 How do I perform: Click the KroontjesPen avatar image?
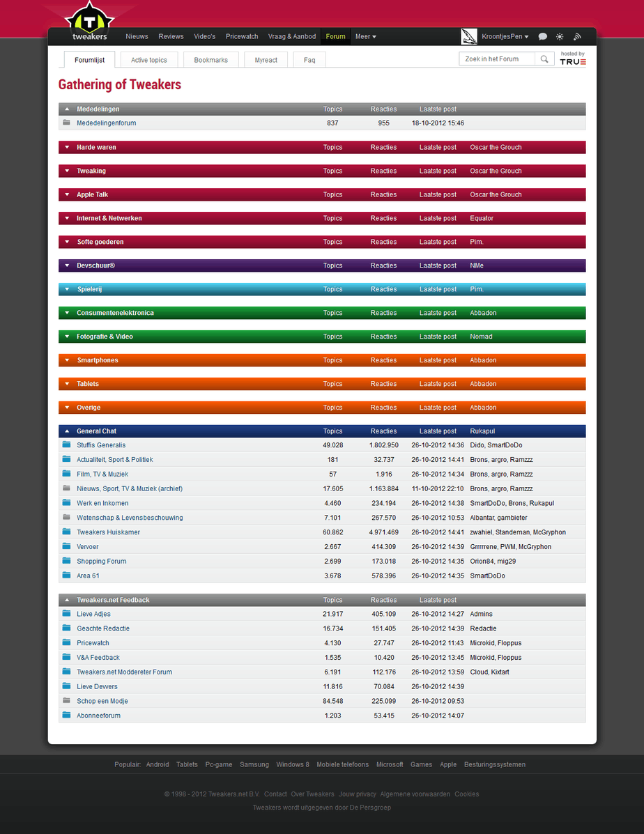pyautogui.click(x=469, y=37)
